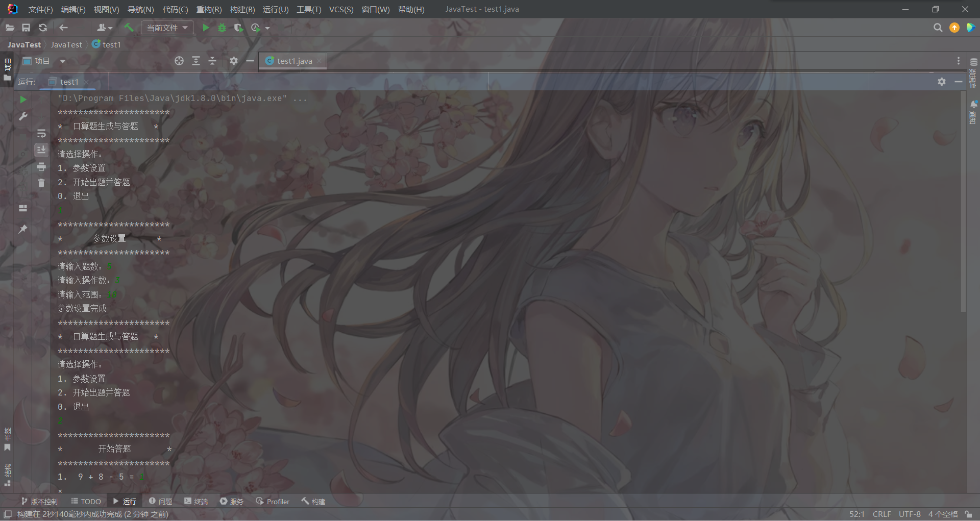Toggle pin tab in the Run panel
This screenshot has height=521, width=980.
tap(23, 229)
